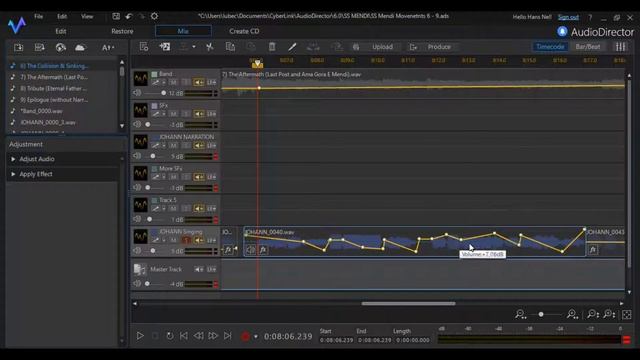Open channel dropdown on JOHANN Singing track
Screen dimensions: 640x360
pos(211,240)
